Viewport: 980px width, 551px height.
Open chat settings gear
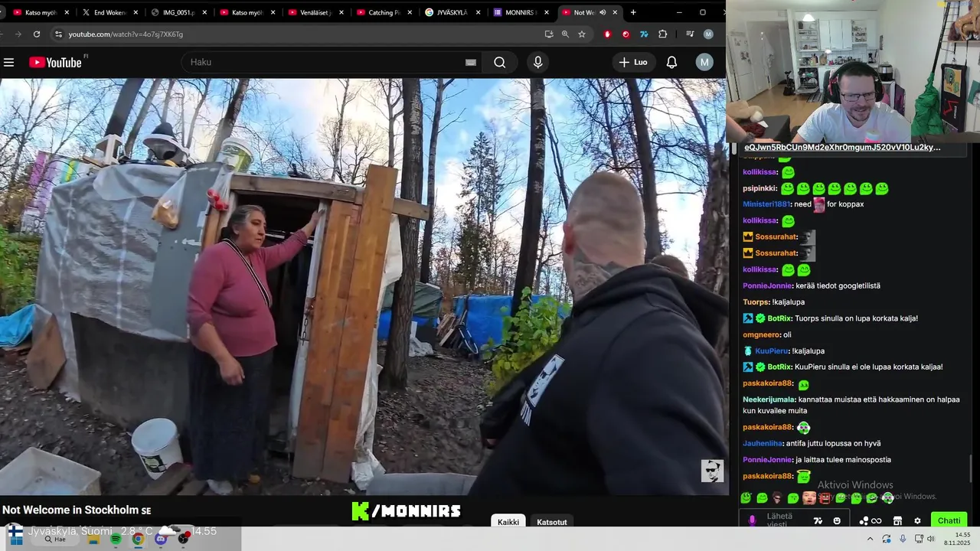917,520
